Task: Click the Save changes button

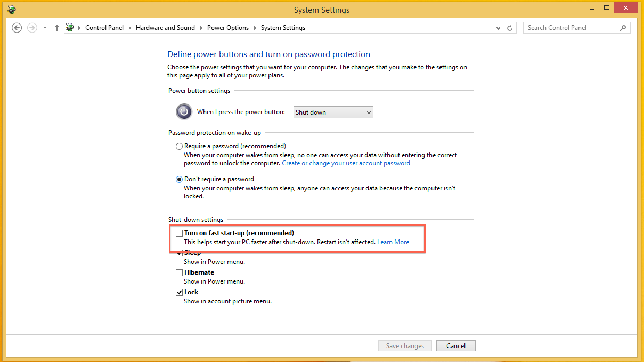Action: (405, 346)
